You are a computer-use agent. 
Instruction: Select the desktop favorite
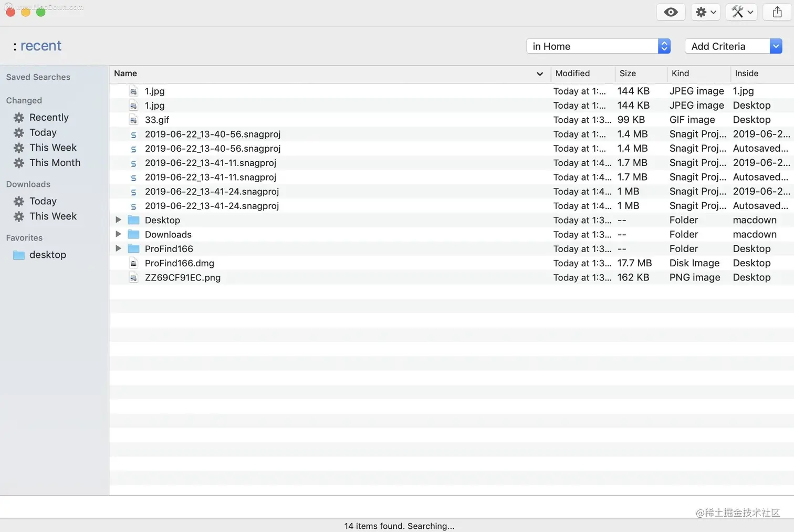point(48,255)
